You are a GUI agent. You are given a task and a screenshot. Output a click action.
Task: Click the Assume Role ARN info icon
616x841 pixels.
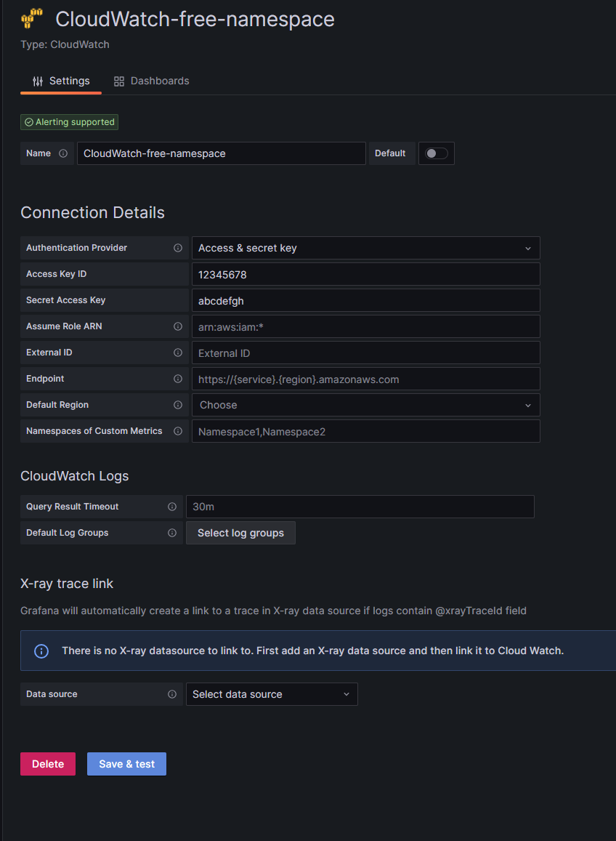(x=178, y=326)
